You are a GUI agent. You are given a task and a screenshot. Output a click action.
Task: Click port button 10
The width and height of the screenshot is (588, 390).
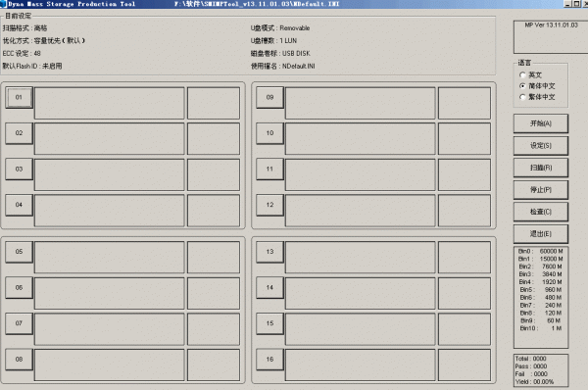269,133
